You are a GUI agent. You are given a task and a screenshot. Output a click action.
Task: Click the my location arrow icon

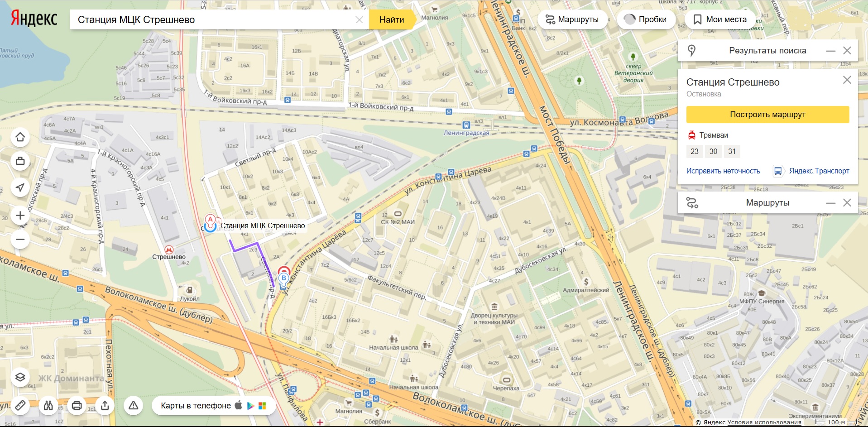tap(20, 187)
